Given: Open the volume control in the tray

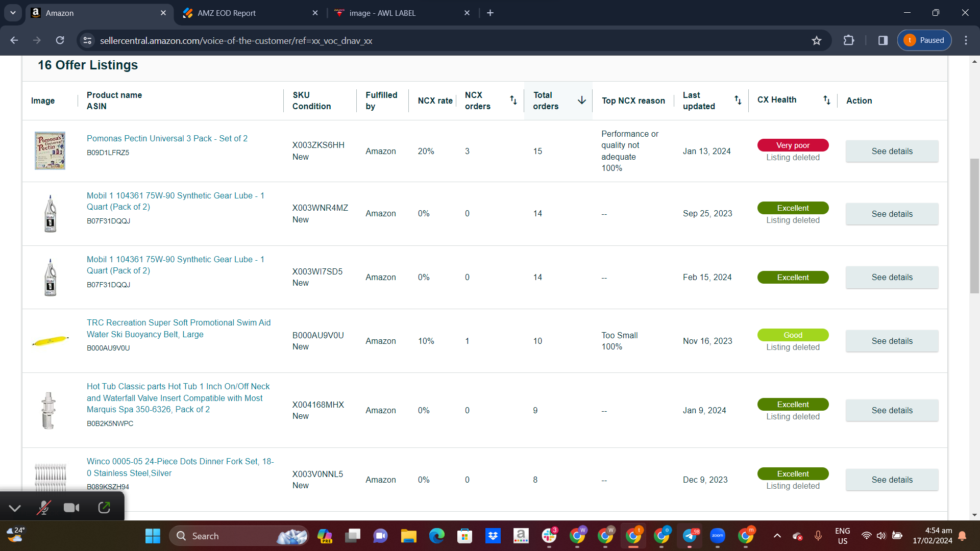Looking at the screenshot, I should coord(881,536).
